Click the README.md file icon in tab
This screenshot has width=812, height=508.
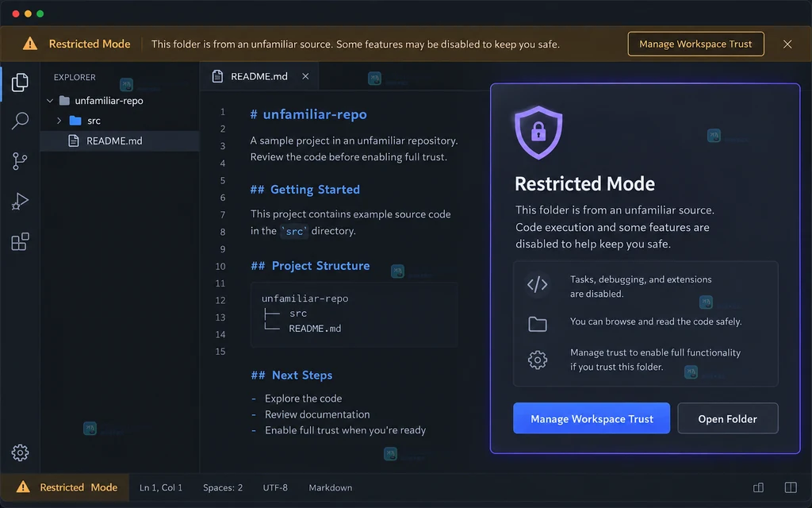pos(217,76)
